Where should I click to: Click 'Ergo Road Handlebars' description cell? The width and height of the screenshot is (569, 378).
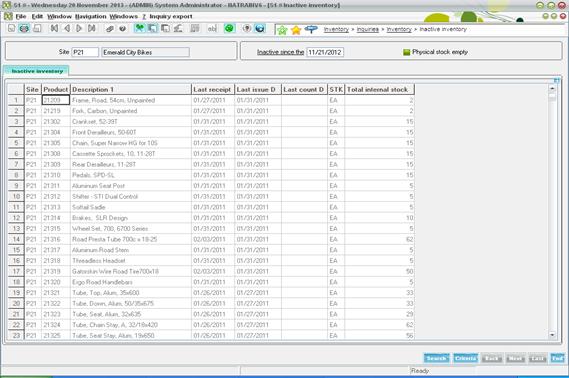tap(131, 282)
